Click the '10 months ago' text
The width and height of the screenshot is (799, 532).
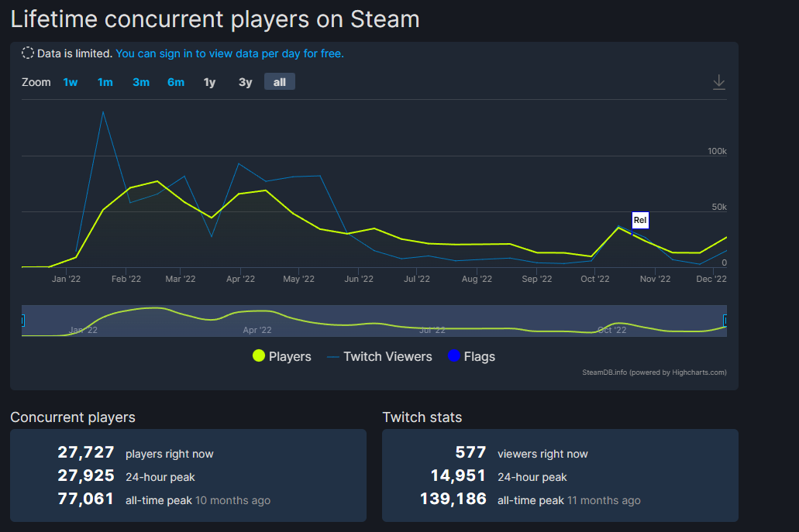[x=232, y=500]
